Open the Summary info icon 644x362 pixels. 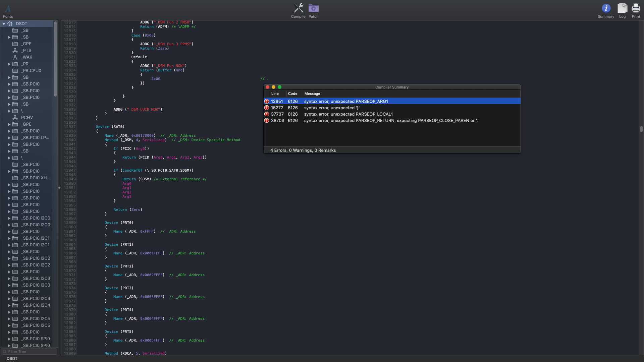pos(606,8)
